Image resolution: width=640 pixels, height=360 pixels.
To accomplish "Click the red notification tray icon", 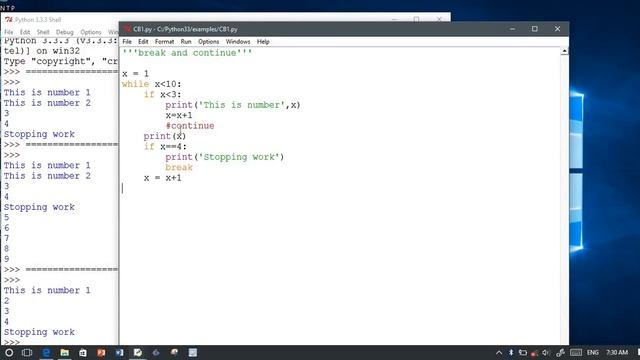I will pyautogui.click(x=534, y=353).
